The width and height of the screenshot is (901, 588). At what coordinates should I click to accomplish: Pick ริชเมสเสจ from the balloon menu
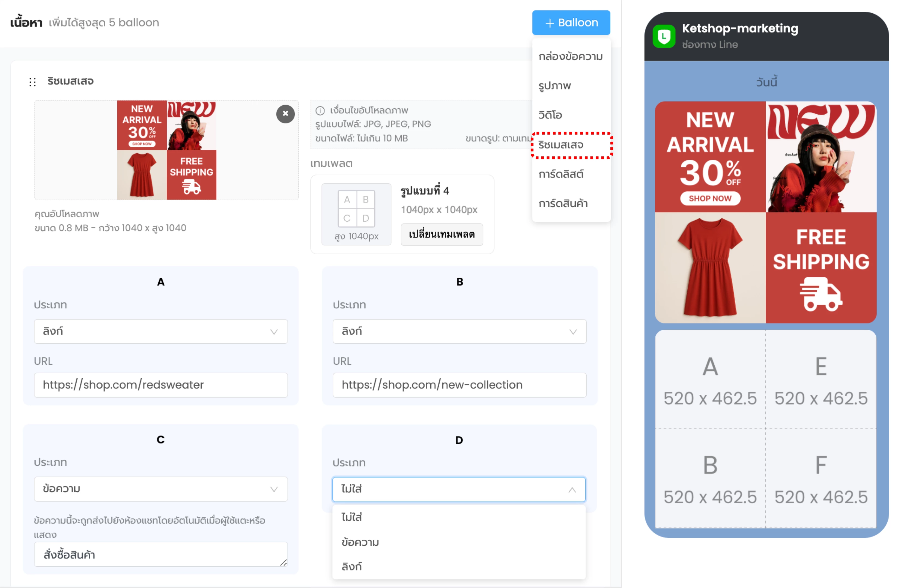561,145
